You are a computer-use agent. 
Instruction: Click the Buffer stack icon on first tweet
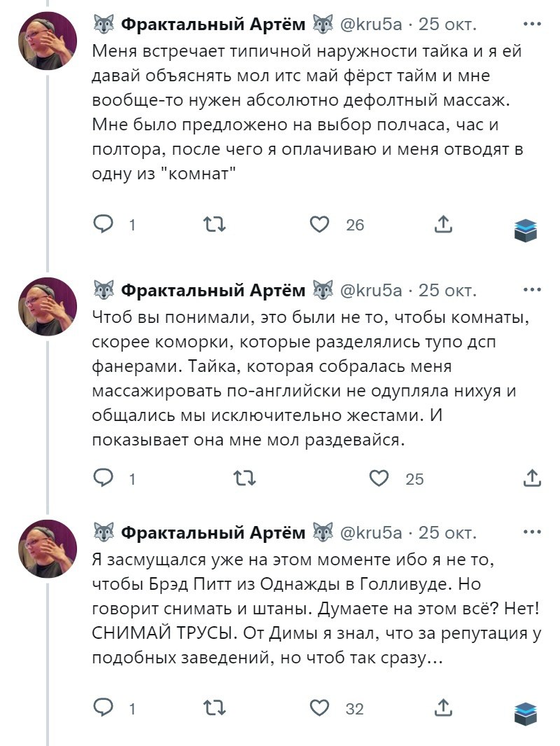tap(525, 229)
